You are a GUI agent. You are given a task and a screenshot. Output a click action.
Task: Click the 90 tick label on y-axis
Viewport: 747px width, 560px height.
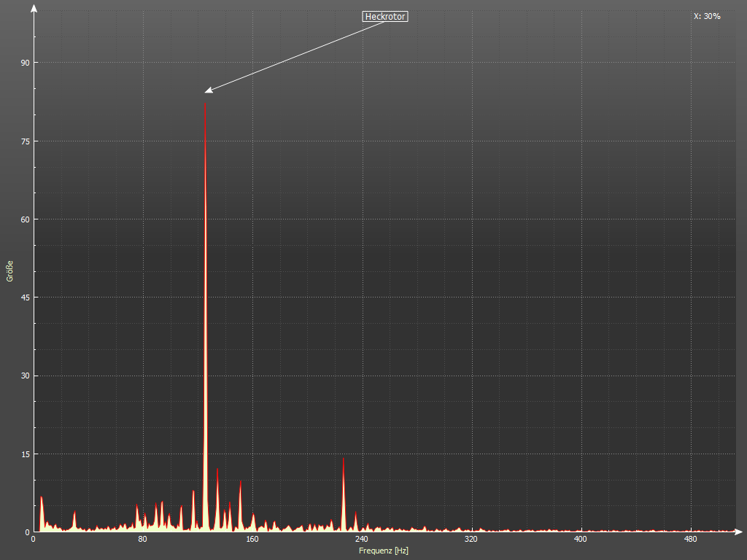[25, 63]
